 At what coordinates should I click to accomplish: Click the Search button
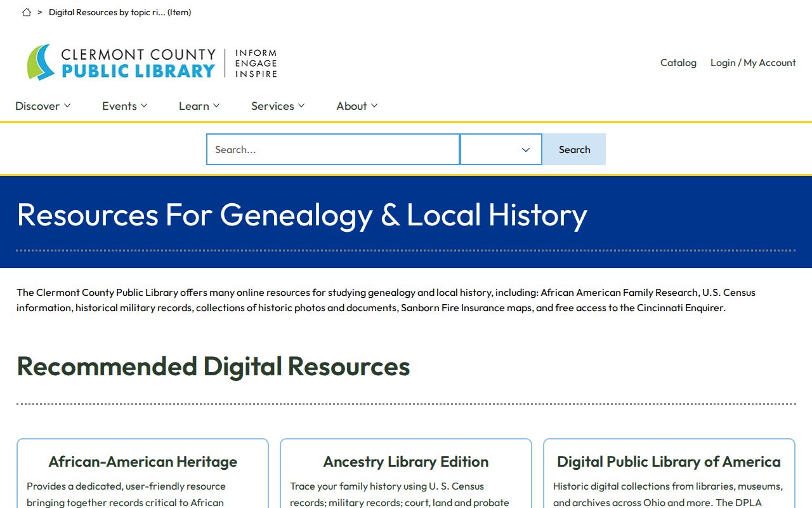click(574, 149)
